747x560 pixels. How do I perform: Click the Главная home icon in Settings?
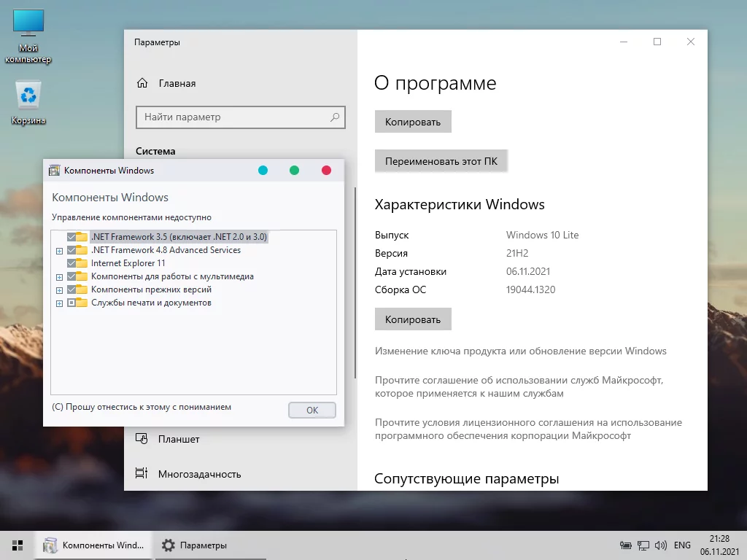[x=142, y=83]
